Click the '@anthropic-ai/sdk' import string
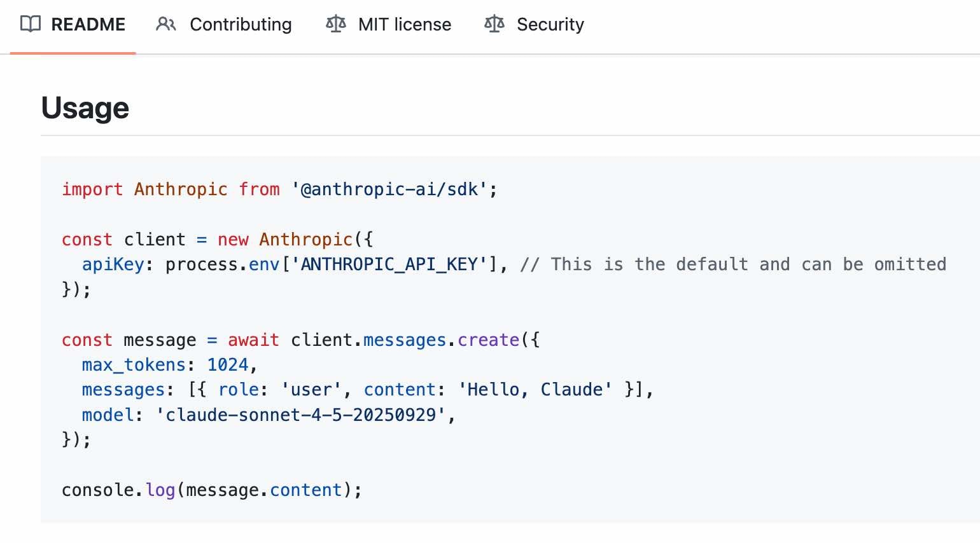 pos(389,189)
